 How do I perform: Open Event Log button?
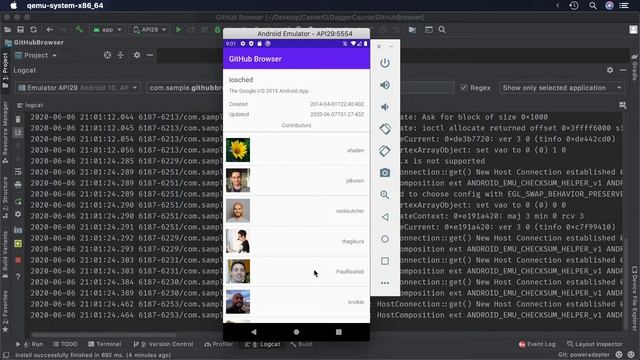(x=537, y=344)
